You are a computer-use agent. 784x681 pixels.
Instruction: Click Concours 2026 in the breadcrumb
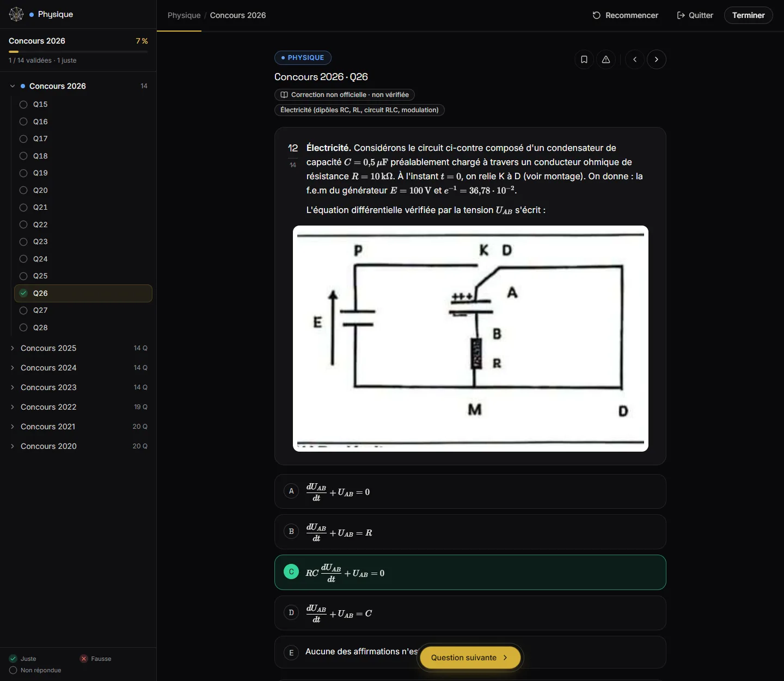click(238, 15)
